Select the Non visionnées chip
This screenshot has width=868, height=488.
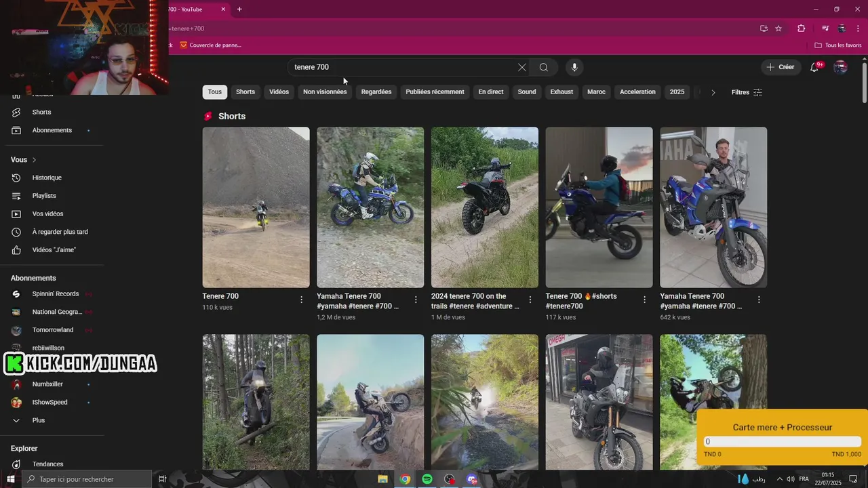[325, 92]
